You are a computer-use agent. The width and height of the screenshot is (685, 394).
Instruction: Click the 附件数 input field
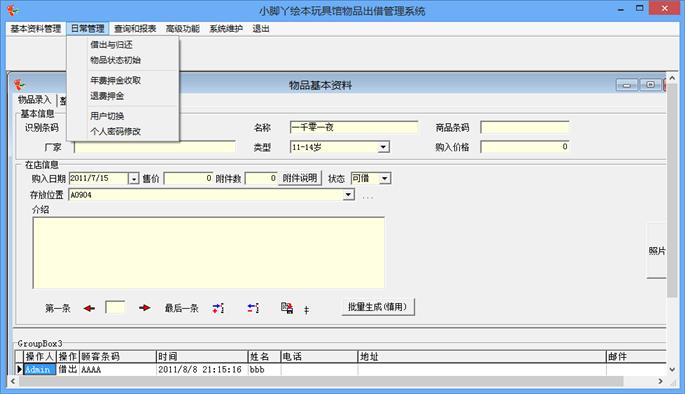[x=261, y=178]
